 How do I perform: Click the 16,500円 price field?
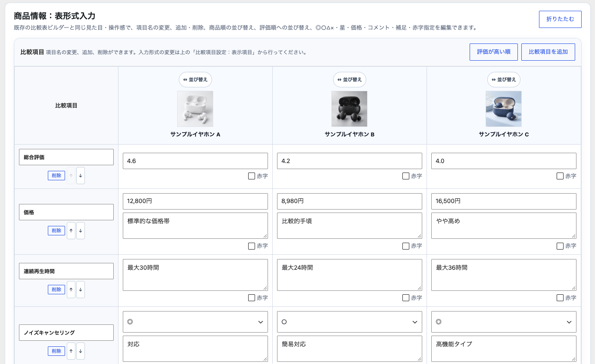(504, 201)
